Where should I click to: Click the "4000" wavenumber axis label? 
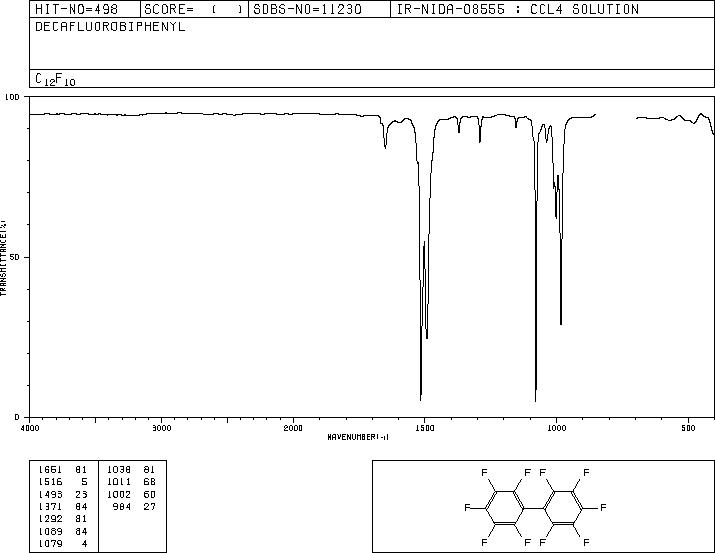point(30,428)
